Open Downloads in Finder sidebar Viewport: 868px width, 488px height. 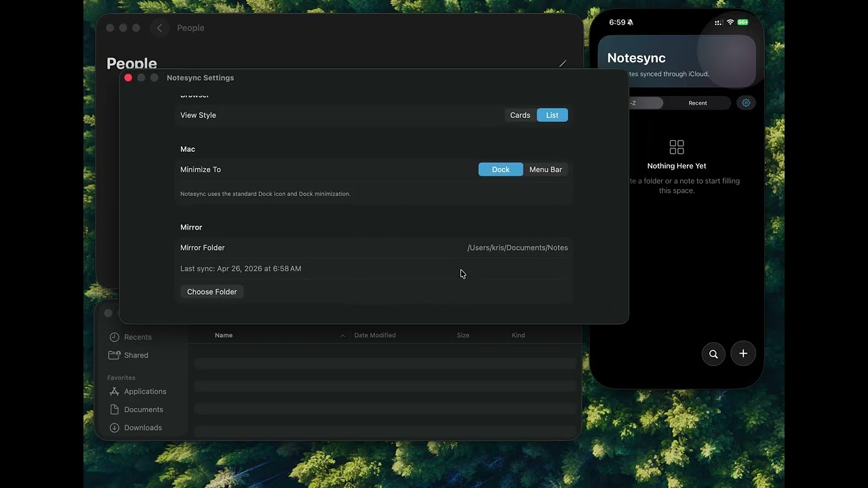coord(143,428)
